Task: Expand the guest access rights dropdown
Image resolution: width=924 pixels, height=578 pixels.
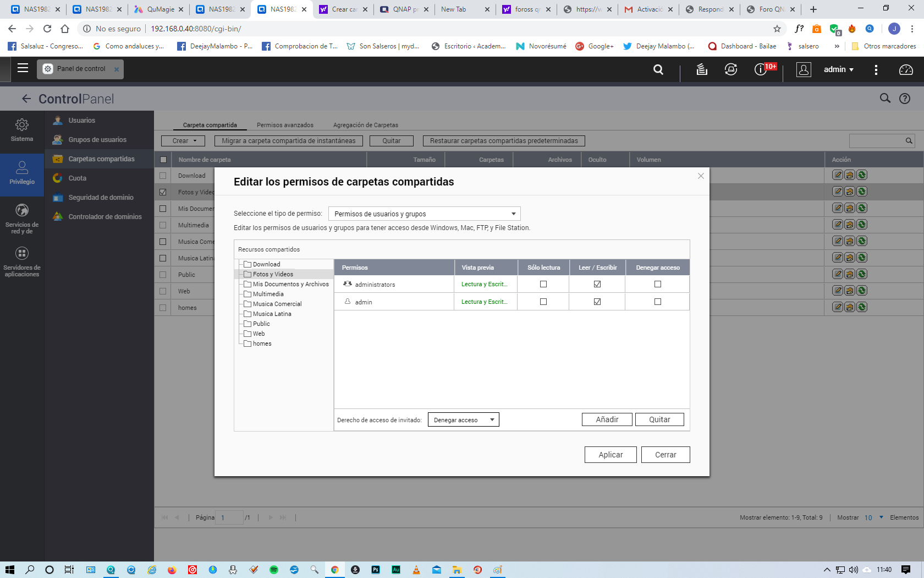Action: pyautogui.click(x=463, y=420)
